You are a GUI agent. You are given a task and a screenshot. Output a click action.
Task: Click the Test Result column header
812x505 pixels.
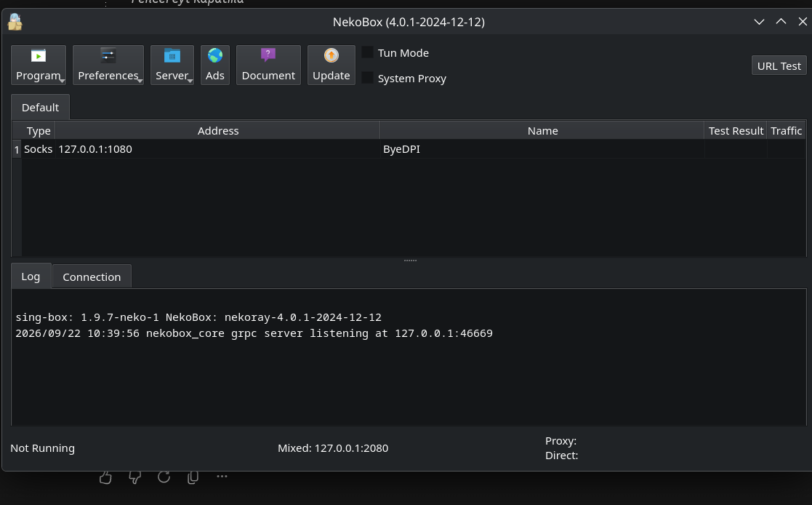click(736, 131)
